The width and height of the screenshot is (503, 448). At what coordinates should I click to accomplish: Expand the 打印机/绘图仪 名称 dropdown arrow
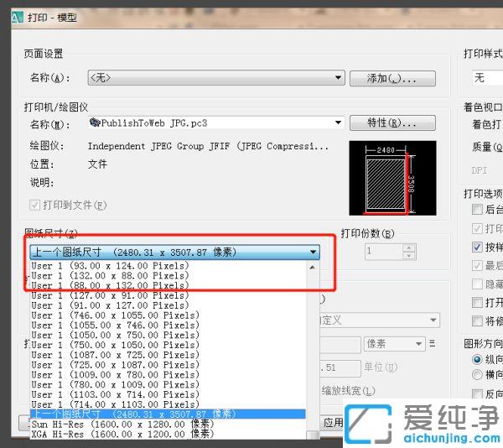pos(338,123)
